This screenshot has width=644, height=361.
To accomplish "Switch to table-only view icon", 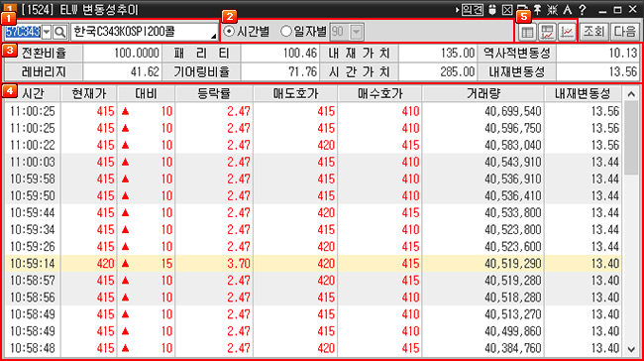I will 527,32.
